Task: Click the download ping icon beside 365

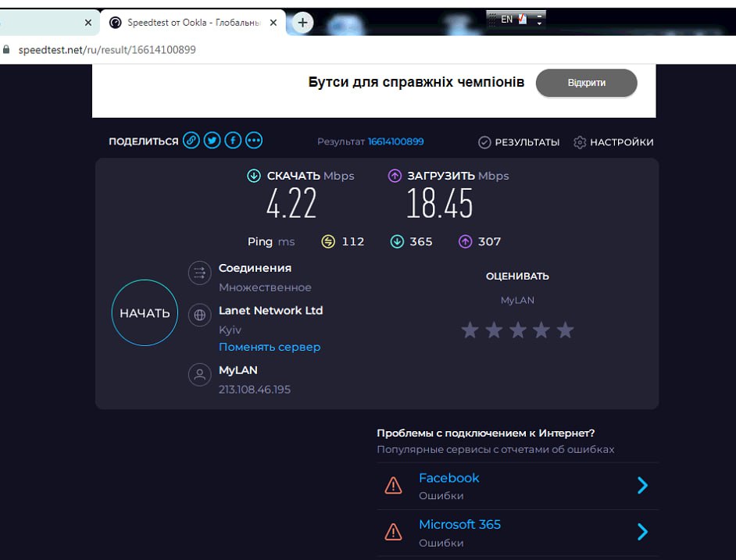Action: (397, 242)
